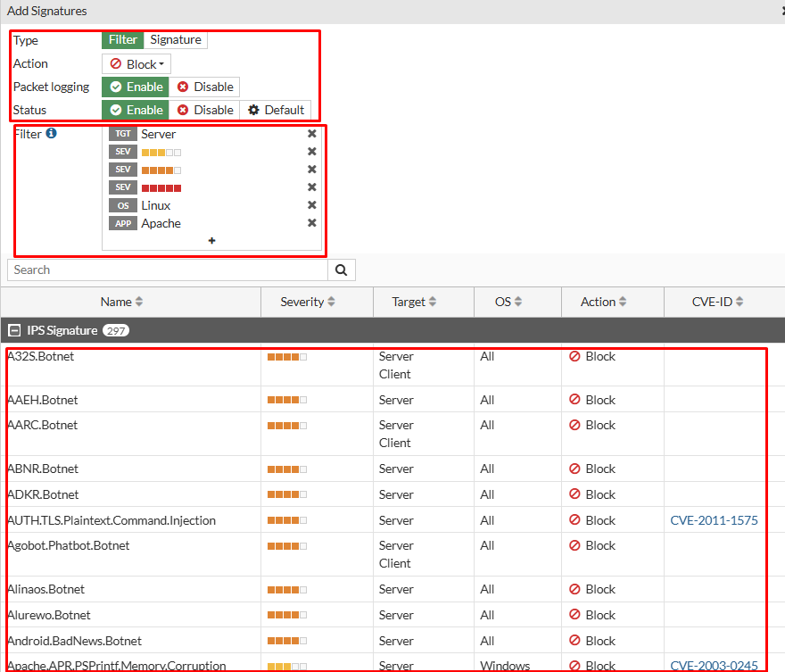The height and width of the screenshot is (672, 785).
Task: Open the CVE-2011-1575 link
Action: [x=714, y=520]
